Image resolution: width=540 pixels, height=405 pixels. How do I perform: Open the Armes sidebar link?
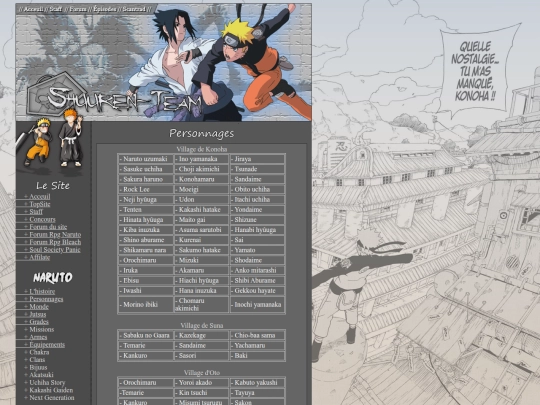(38, 336)
